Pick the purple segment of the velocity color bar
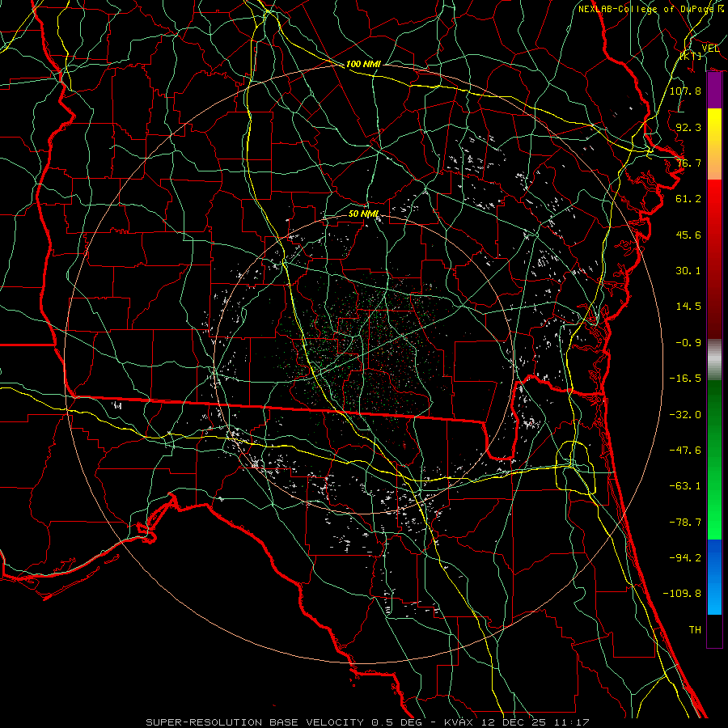 [x=714, y=91]
